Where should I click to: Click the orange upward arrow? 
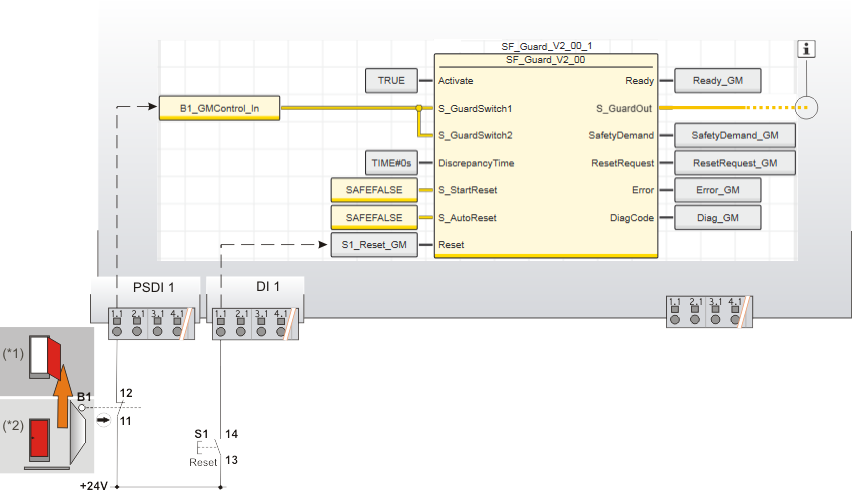point(63,392)
